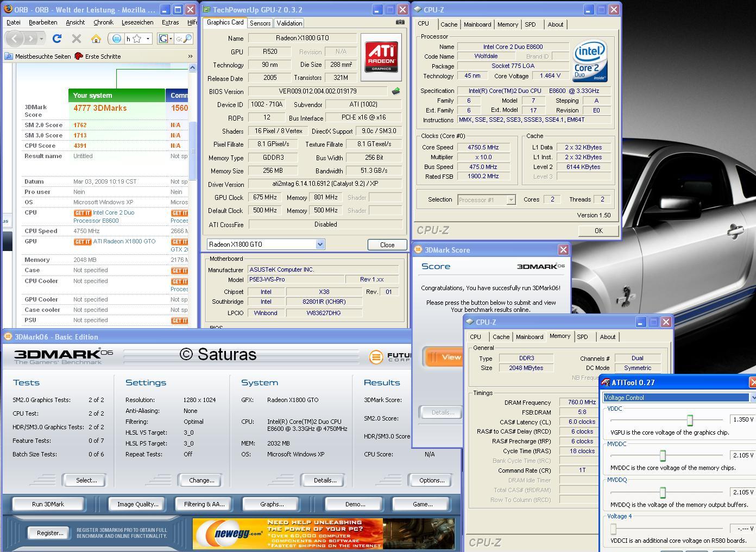Open the Firefox home page icon
The height and width of the screenshot is (552, 756).
[x=96, y=39]
